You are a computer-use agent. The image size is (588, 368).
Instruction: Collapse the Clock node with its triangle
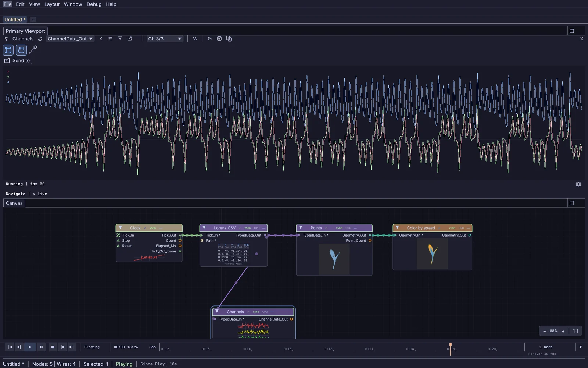[x=120, y=228]
